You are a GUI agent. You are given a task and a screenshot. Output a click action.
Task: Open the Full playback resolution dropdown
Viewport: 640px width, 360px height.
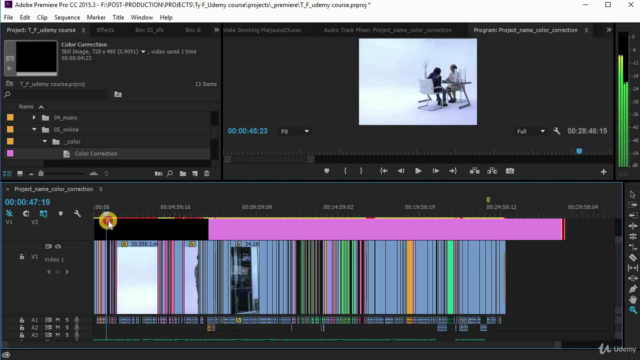pyautogui.click(x=531, y=131)
